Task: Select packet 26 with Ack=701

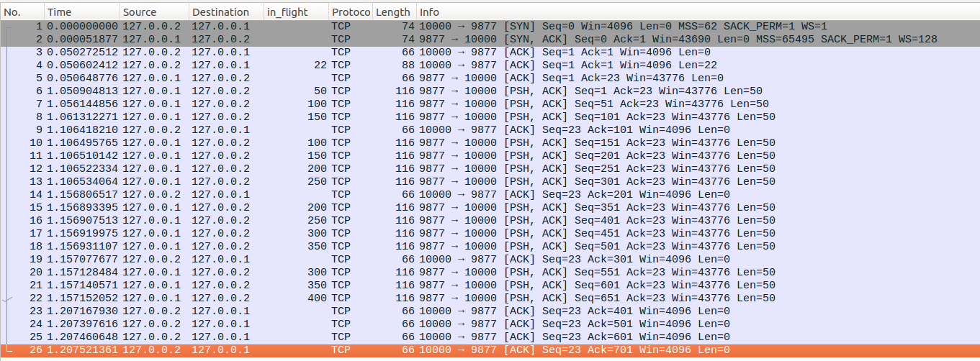Action: 490,350
